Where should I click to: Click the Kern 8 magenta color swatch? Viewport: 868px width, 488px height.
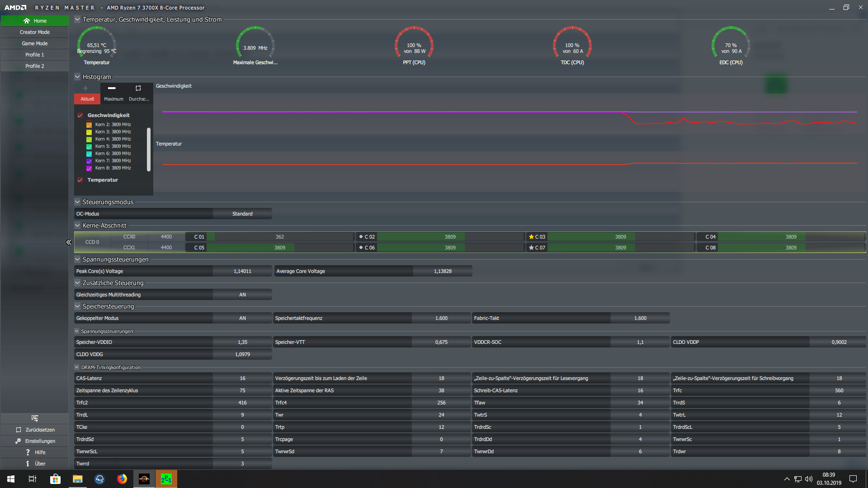[x=89, y=168]
